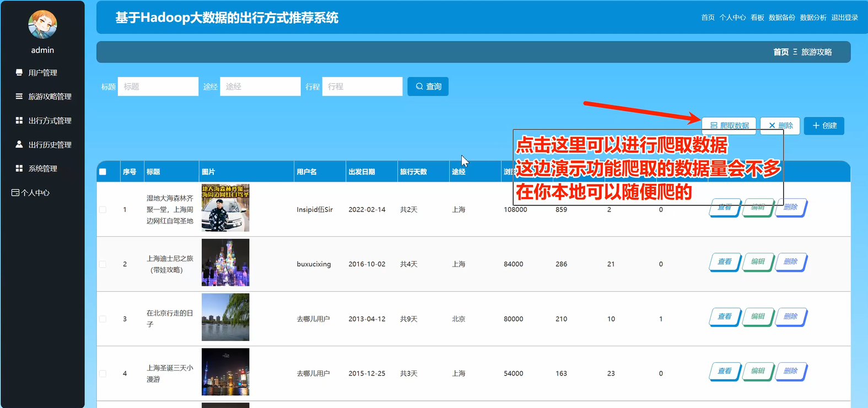Click the 用户管理 sidebar icon
Screen dimensions: 868x408
(x=19, y=72)
